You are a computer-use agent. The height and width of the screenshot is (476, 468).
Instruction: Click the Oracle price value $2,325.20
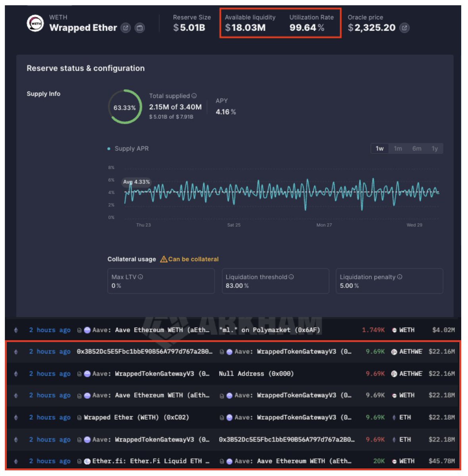point(372,28)
